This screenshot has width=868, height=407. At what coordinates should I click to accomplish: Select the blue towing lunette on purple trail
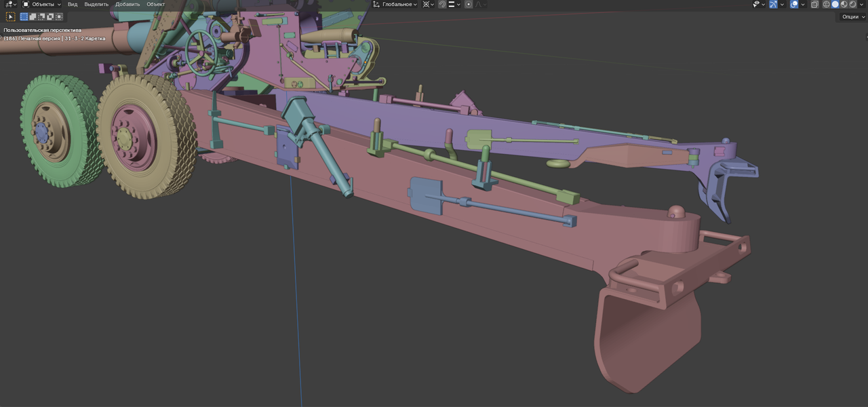[x=722, y=187]
